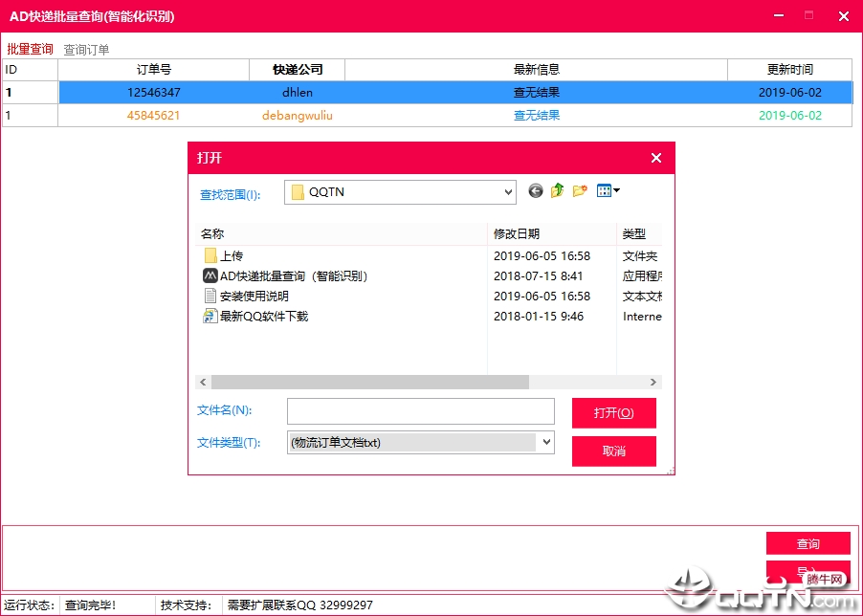This screenshot has width=863, height=616.
Task: Expand the 文件类型 dropdown list
Action: [546, 442]
